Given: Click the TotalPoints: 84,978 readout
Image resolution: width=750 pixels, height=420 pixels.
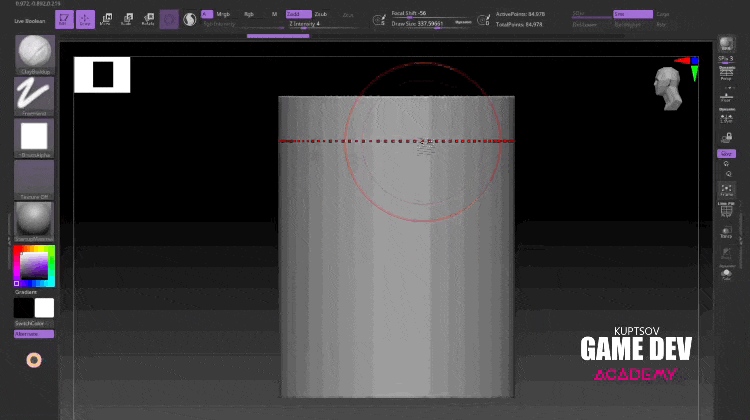Looking at the screenshot, I should click(519, 24).
